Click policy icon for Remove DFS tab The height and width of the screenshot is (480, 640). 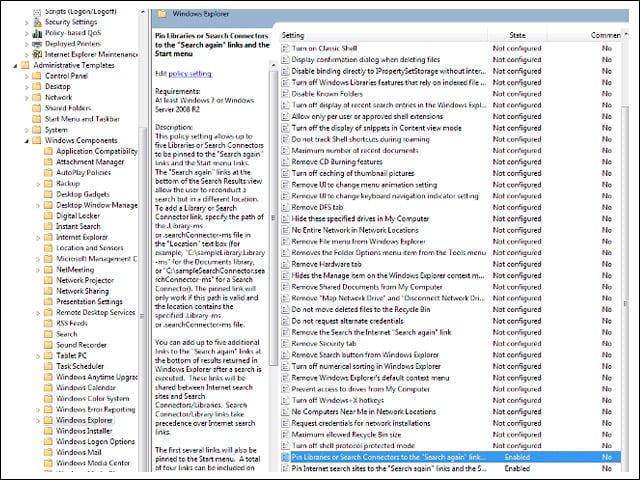point(285,207)
